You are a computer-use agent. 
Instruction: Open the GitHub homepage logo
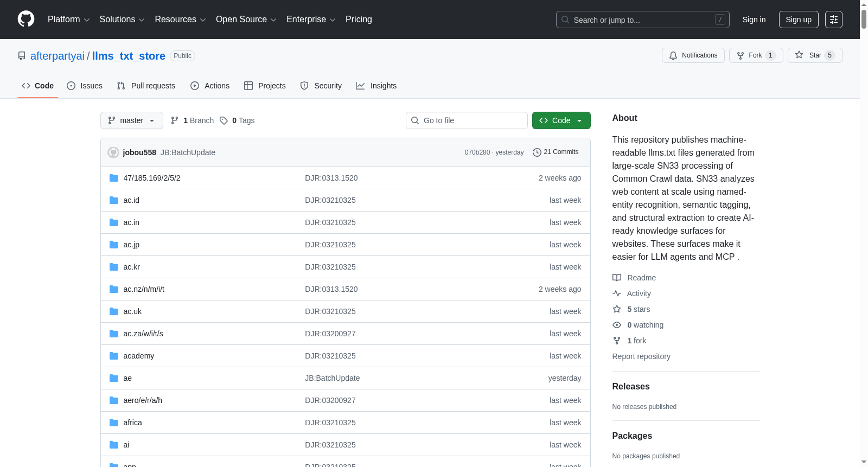point(26,20)
